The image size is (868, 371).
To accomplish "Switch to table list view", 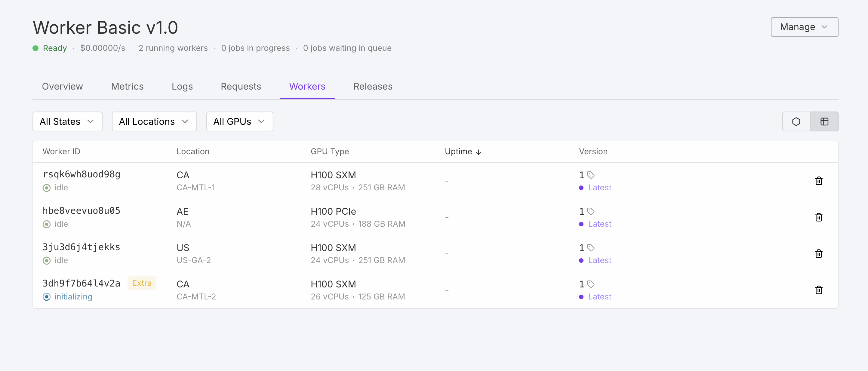I will (824, 121).
